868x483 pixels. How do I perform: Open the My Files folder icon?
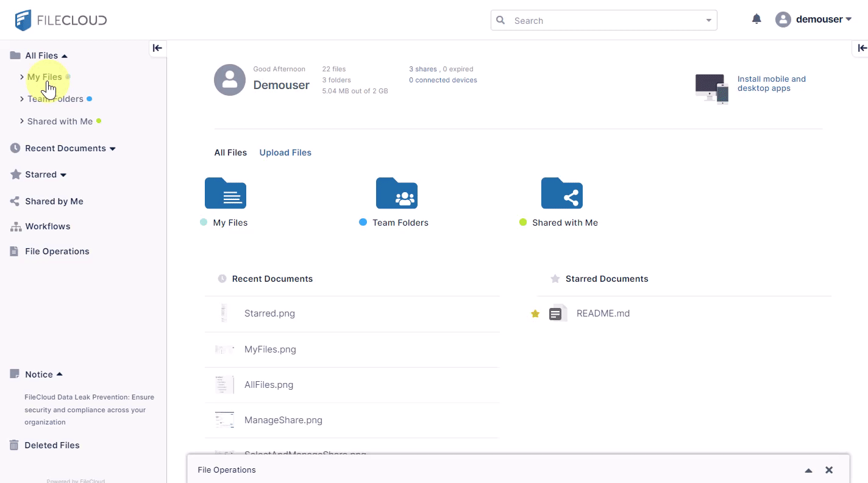[226, 193]
